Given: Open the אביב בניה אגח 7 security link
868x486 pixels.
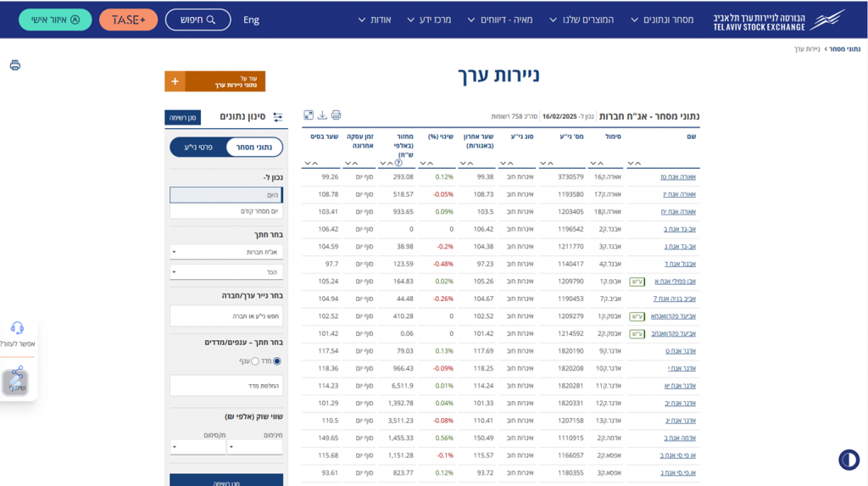Looking at the screenshot, I should pyautogui.click(x=674, y=299).
